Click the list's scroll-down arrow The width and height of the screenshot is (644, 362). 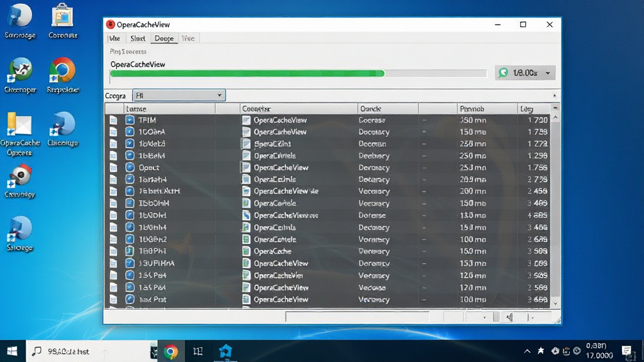(555, 304)
